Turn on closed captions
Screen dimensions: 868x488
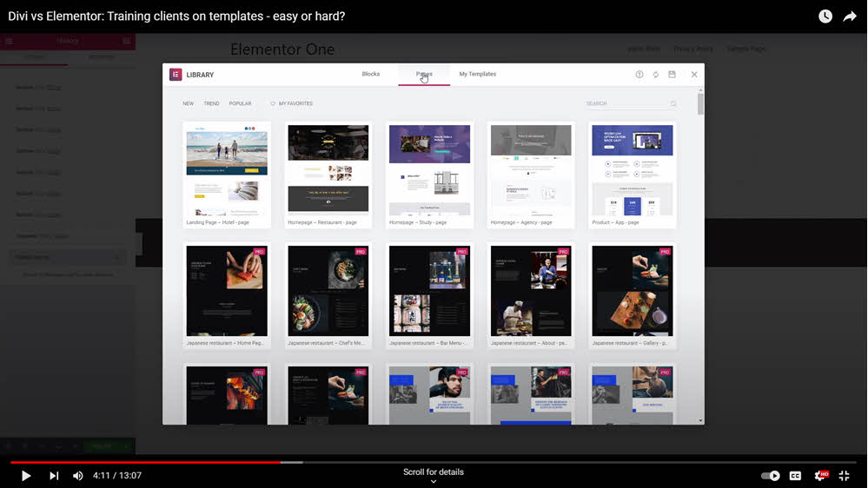tap(795, 476)
